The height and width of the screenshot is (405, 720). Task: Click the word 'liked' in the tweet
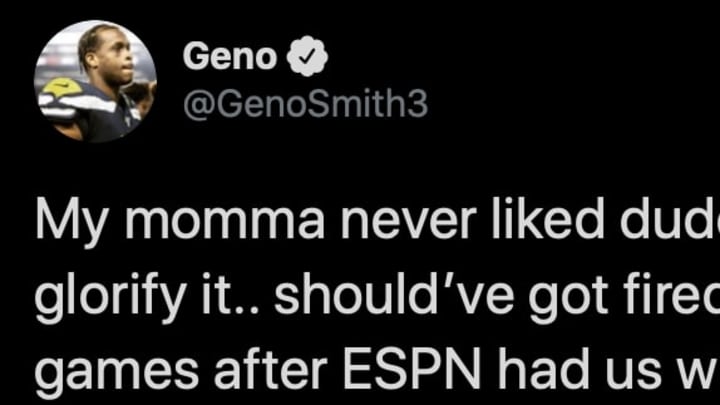pyautogui.click(x=547, y=219)
